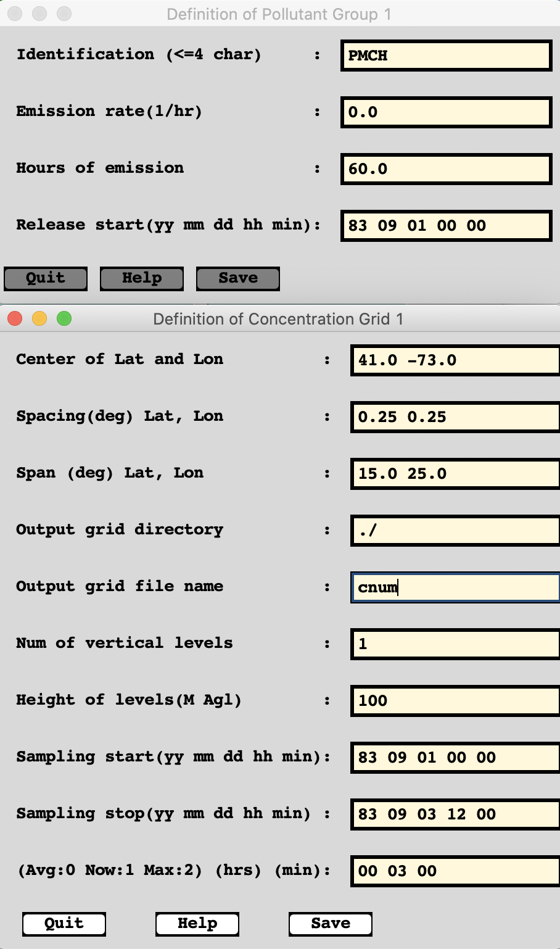The height and width of the screenshot is (949, 560).
Task: Click the Span (deg) Lat, Lon field
Action: (455, 474)
